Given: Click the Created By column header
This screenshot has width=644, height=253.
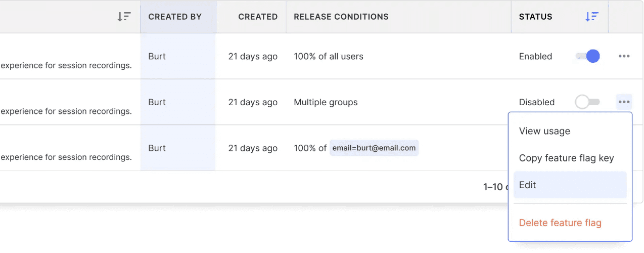Looking at the screenshot, I should (175, 17).
